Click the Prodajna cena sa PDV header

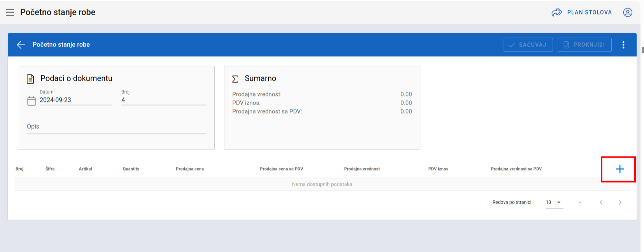click(x=282, y=169)
